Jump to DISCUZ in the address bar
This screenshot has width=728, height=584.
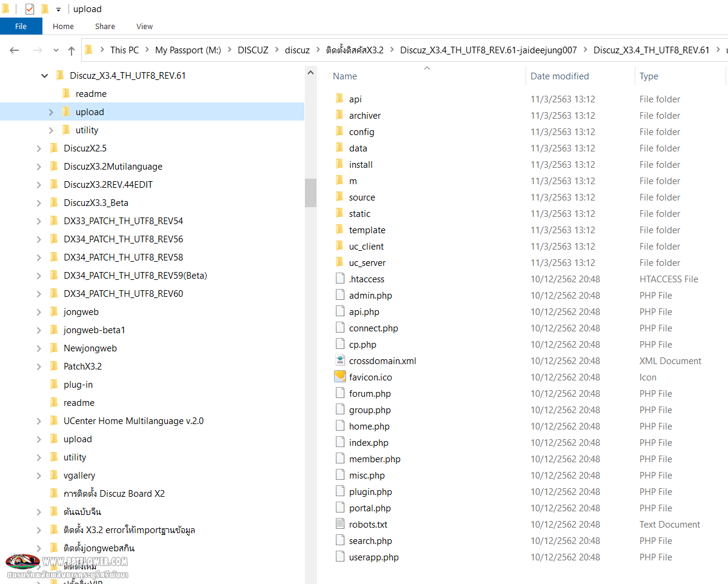pos(253,50)
